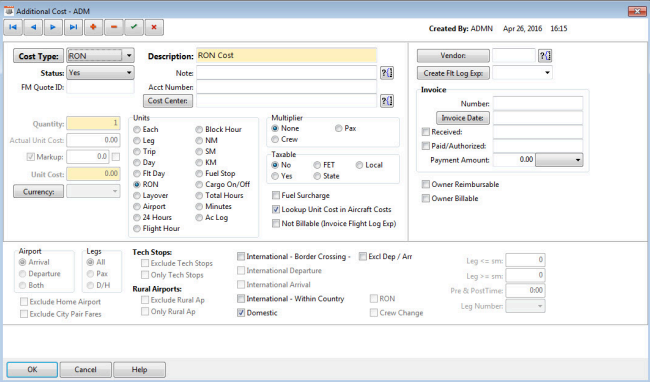This screenshot has height=382, width=650.
Task: Enable Owner Reimbursable
Action: [425, 184]
